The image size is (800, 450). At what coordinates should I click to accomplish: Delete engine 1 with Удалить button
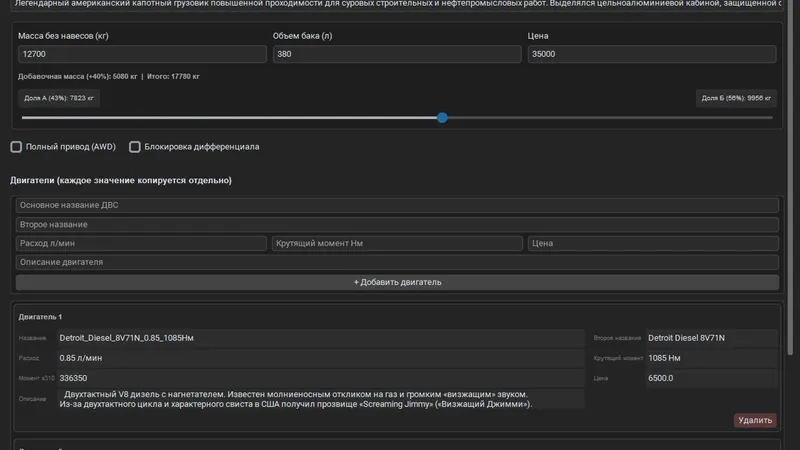(x=755, y=420)
